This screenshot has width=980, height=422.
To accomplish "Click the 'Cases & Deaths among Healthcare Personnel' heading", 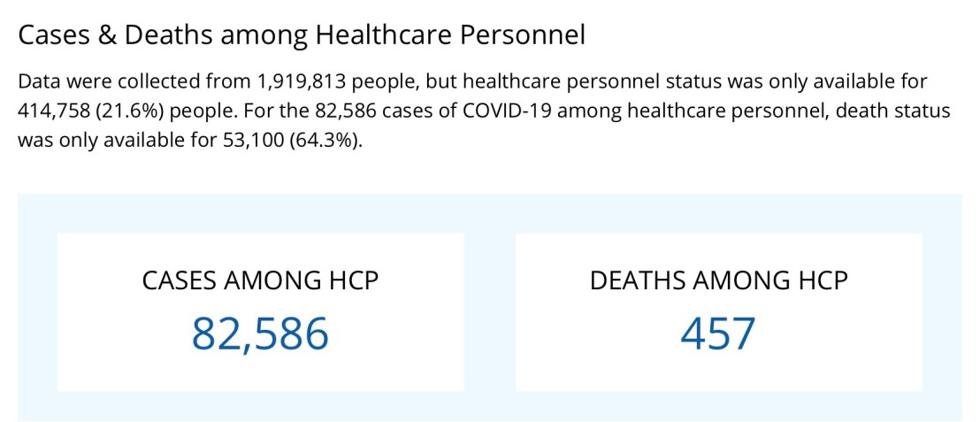I will click(x=302, y=35).
